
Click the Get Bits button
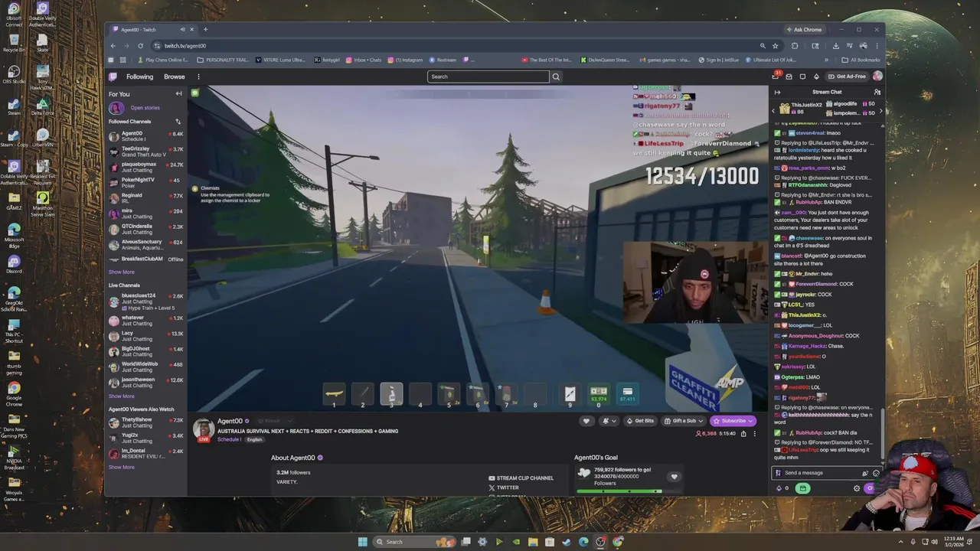[x=640, y=421]
